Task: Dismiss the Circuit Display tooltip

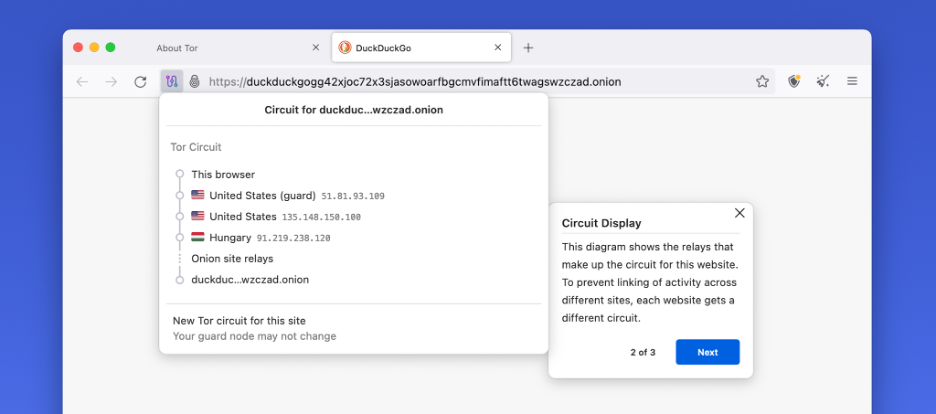Action: click(x=740, y=213)
